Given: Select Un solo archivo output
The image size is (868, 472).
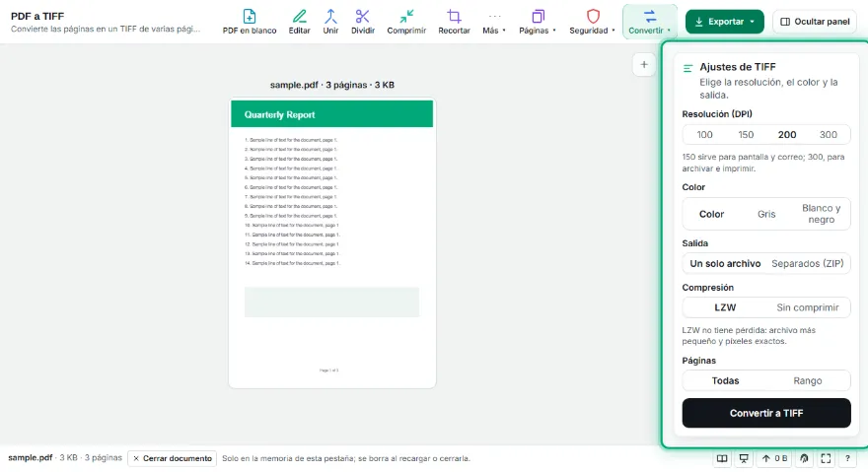Looking at the screenshot, I should pos(725,264).
